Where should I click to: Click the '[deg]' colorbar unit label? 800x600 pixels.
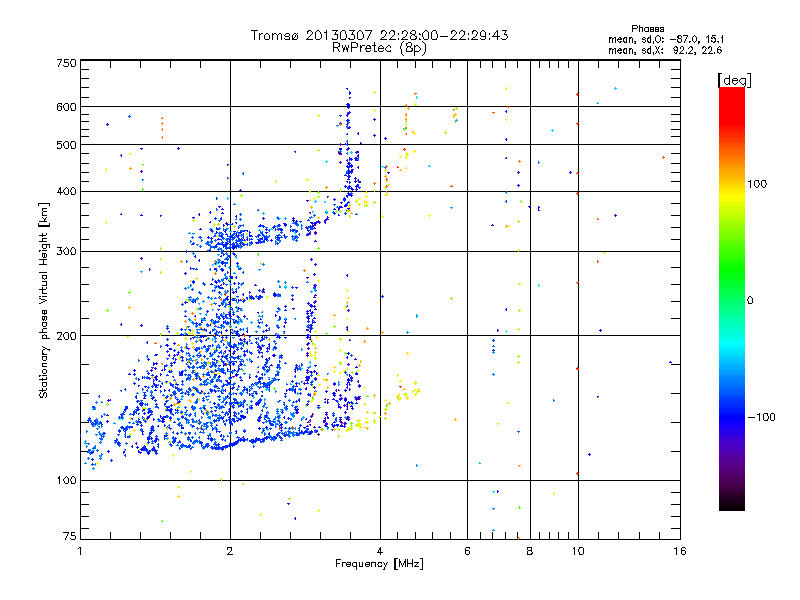(734, 80)
